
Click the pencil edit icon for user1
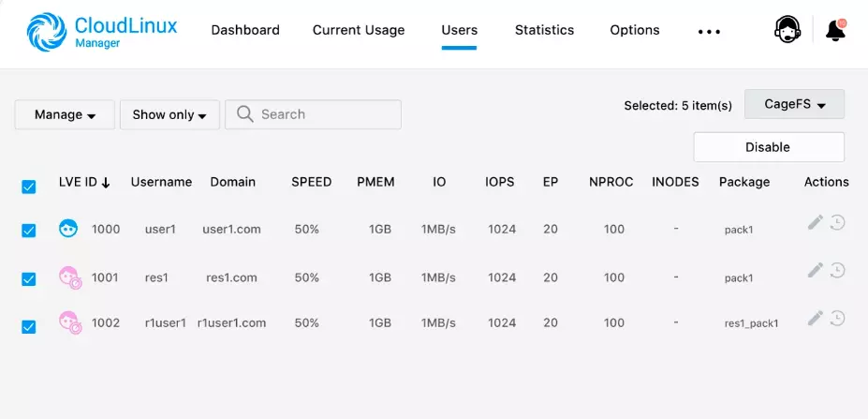(816, 222)
